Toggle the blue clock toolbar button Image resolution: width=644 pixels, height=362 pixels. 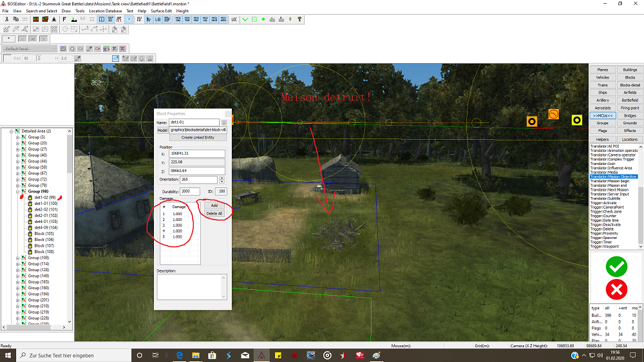[129, 19]
